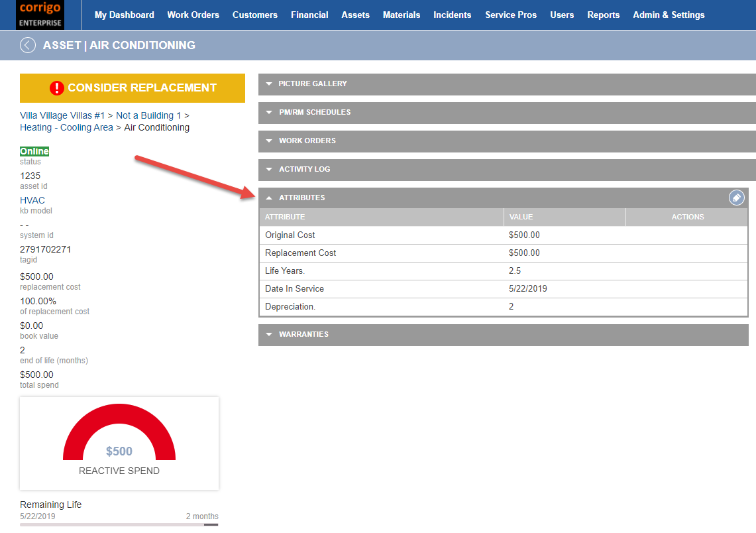Screen dimensions: 756x533
Task: Open the Financial menu
Action: [x=309, y=15]
